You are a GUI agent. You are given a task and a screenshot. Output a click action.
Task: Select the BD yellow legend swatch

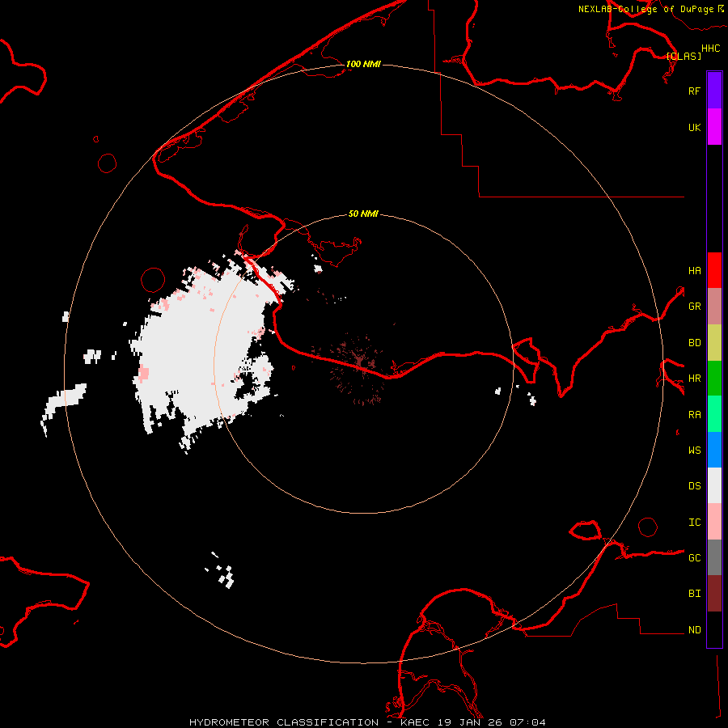[714, 343]
